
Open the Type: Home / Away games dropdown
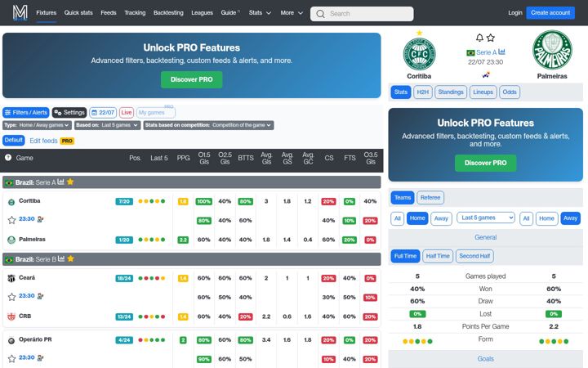[37, 125]
